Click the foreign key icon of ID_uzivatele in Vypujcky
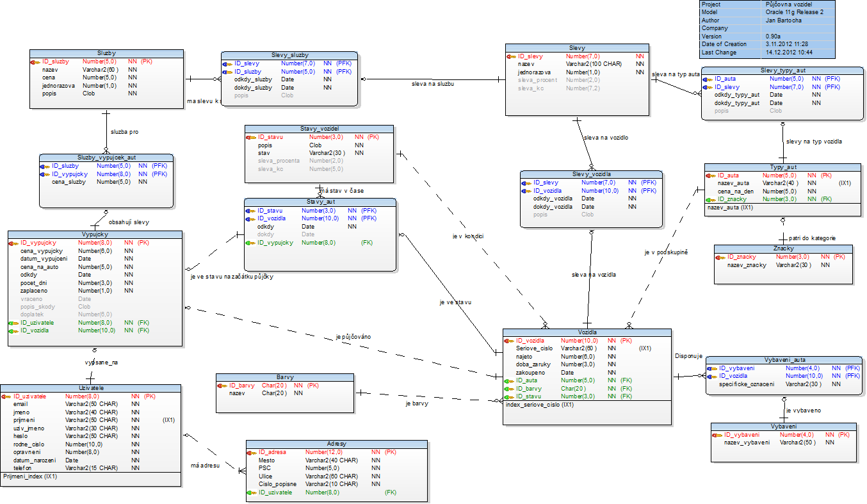The image size is (867, 504). (13, 323)
